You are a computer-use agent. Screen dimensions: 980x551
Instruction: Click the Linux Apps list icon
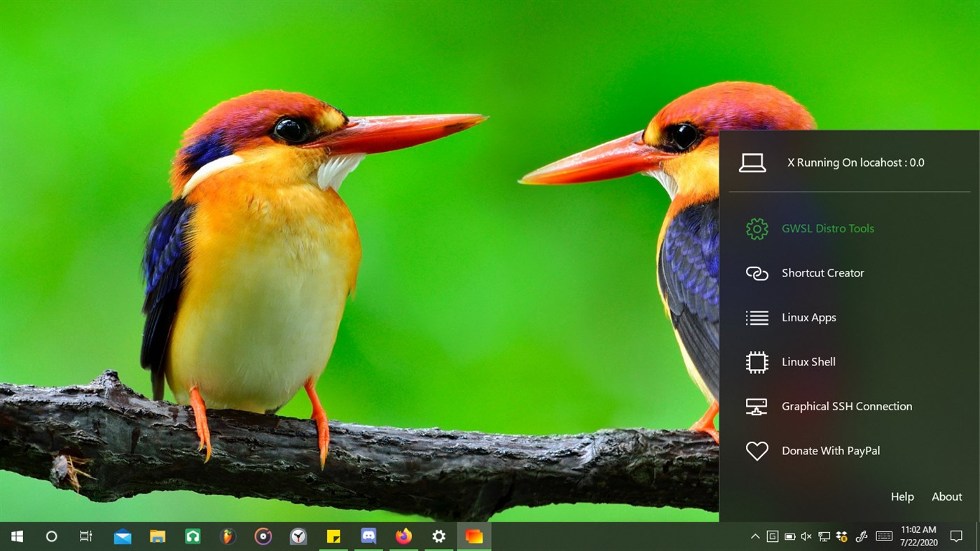[x=757, y=317]
